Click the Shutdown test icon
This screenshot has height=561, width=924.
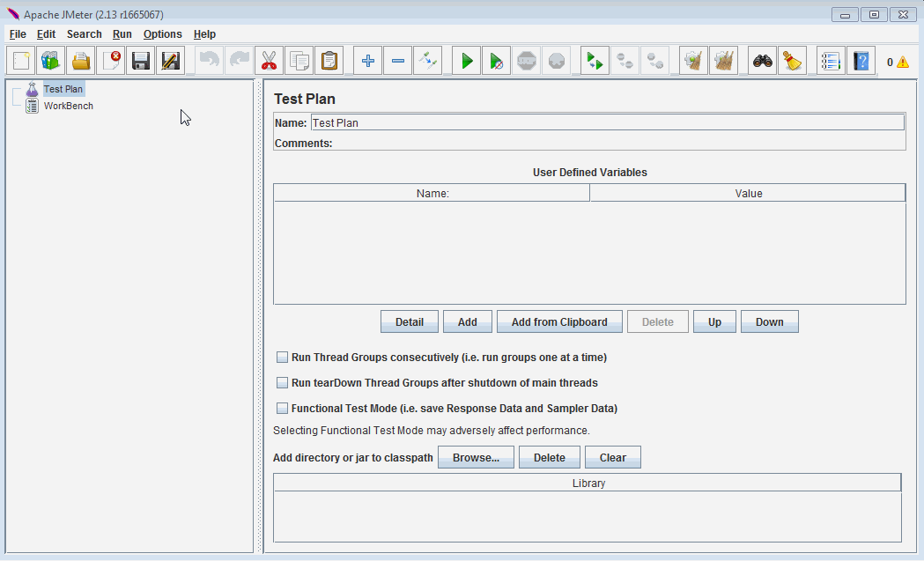pyautogui.click(x=557, y=61)
